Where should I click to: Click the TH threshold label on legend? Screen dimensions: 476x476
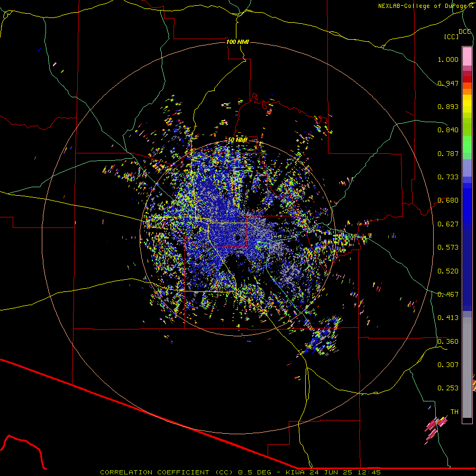tap(454, 412)
